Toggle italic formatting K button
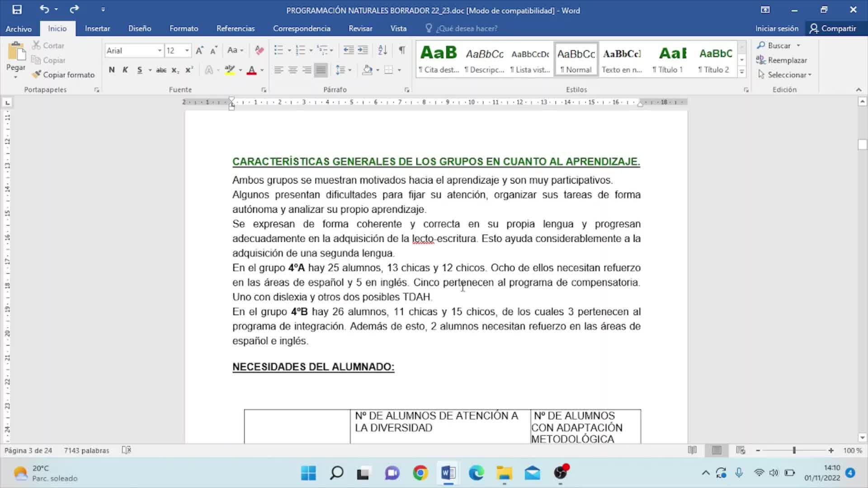 125,70
